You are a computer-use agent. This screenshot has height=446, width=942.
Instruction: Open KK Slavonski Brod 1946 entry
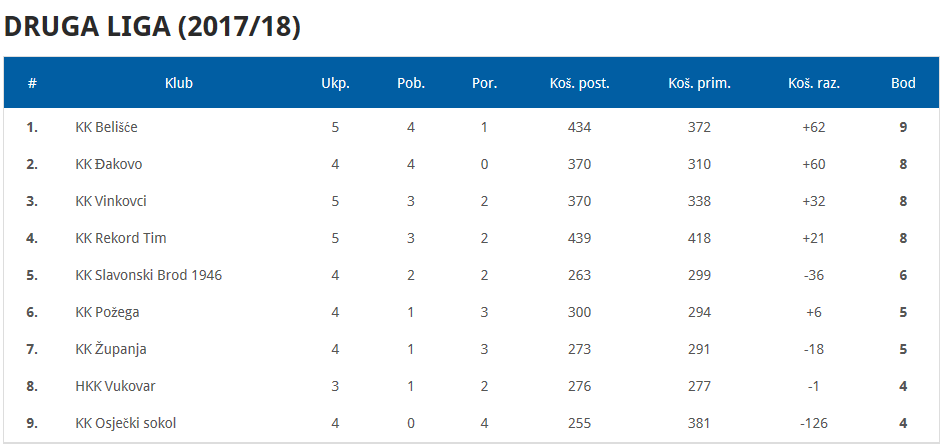149,275
